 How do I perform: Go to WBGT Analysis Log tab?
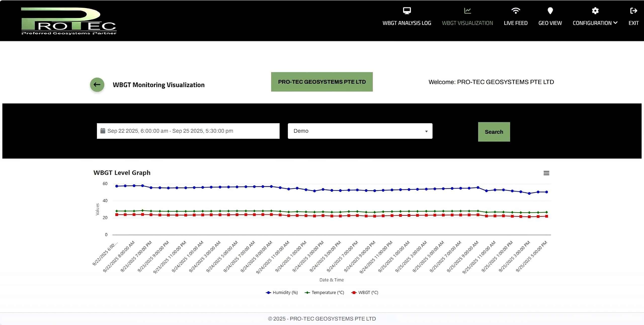(x=407, y=23)
